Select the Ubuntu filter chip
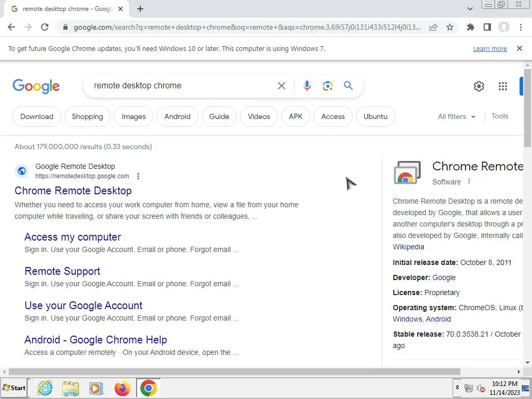This screenshot has height=399, width=532. click(375, 116)
